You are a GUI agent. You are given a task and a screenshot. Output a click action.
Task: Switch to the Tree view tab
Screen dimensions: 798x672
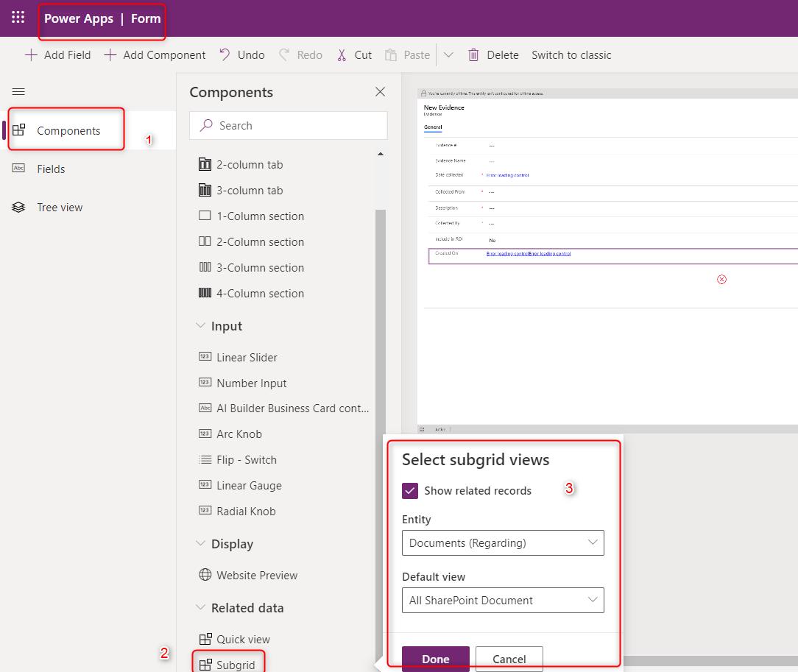coord(59,207)
